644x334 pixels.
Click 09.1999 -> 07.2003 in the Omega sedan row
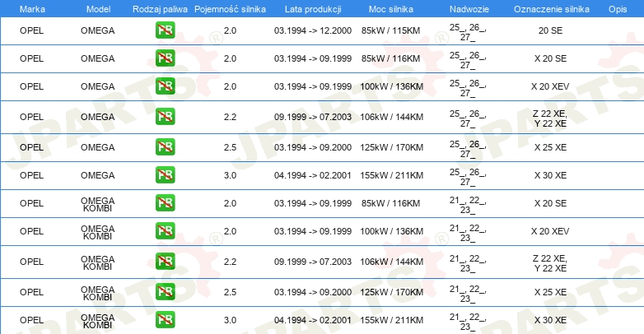[313, 117]
